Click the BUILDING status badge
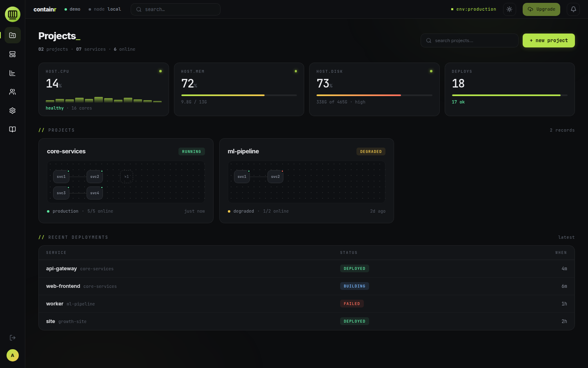588x368 pixels. (354, 286)
